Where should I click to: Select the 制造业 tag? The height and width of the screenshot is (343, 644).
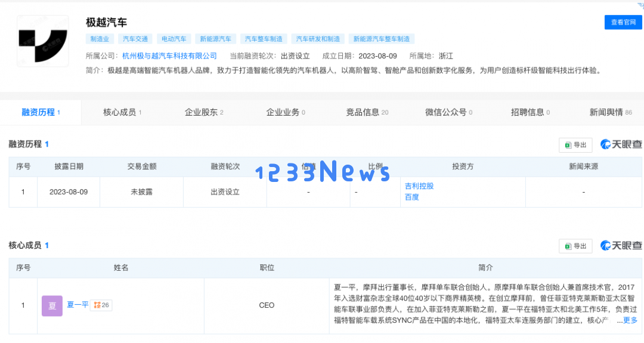tap(100, 39)
